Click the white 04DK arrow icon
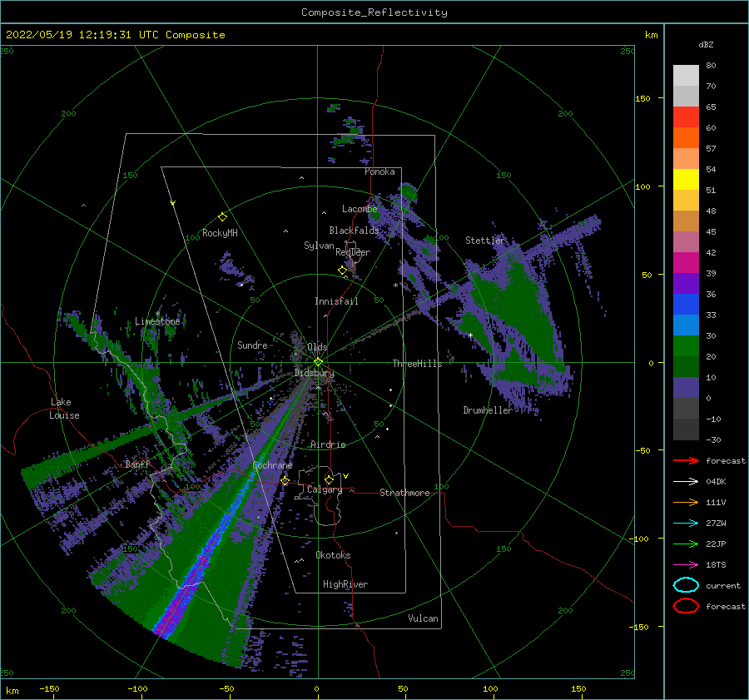The image size is (749, 700). (x=686, y=482)
